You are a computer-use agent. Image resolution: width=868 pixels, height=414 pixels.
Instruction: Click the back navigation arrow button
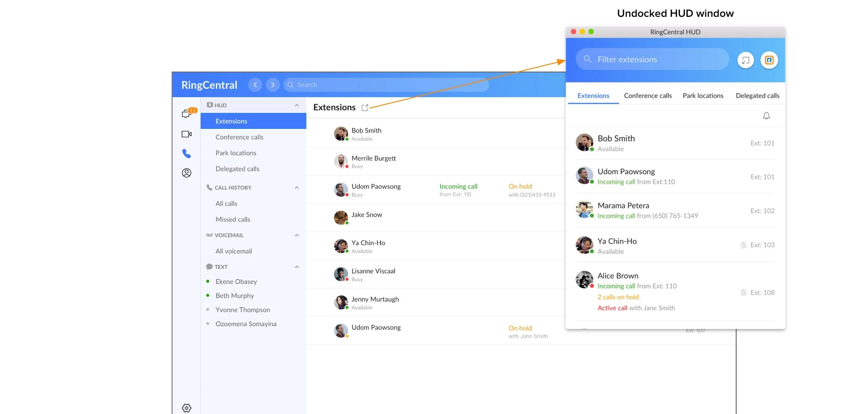point(255,85)
